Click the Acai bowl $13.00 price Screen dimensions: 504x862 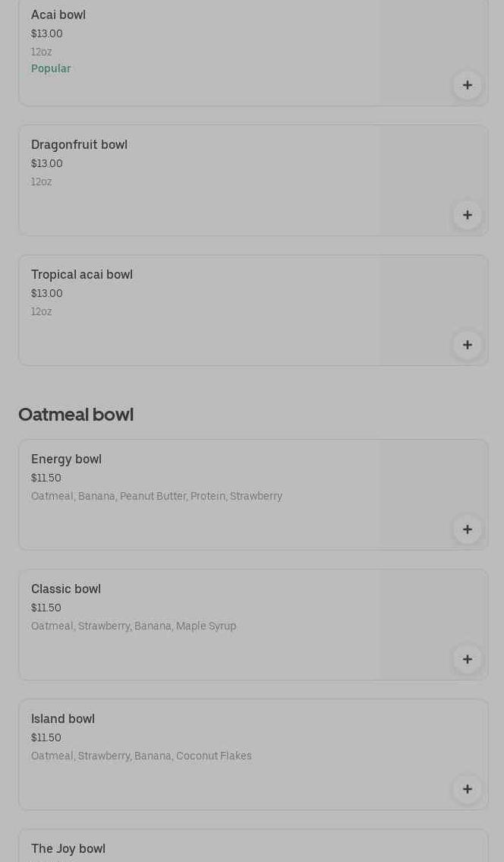tap(47, 34)
